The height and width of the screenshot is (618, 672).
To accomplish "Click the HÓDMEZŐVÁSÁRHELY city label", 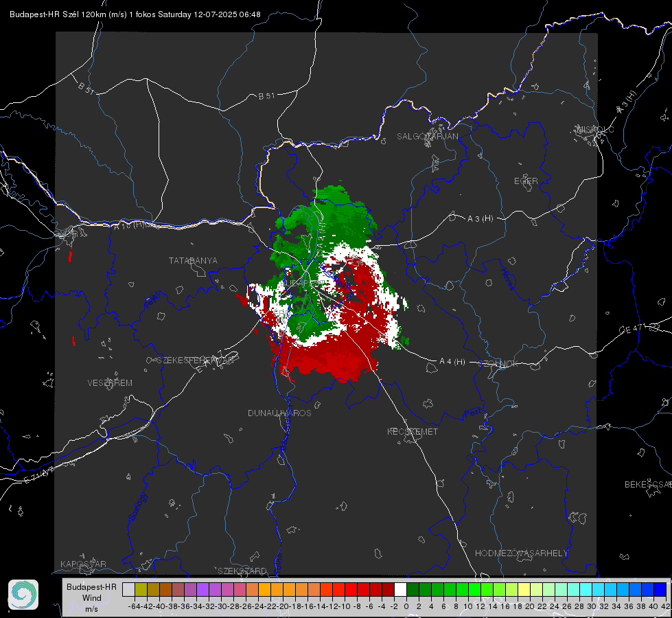I will 521,553.
